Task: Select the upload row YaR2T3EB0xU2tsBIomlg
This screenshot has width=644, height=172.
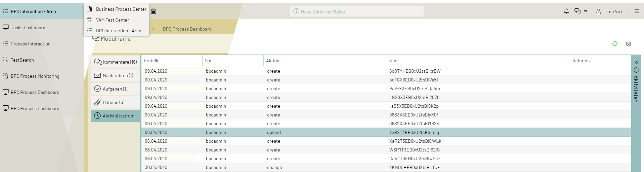Action: [x=414, y=132]
